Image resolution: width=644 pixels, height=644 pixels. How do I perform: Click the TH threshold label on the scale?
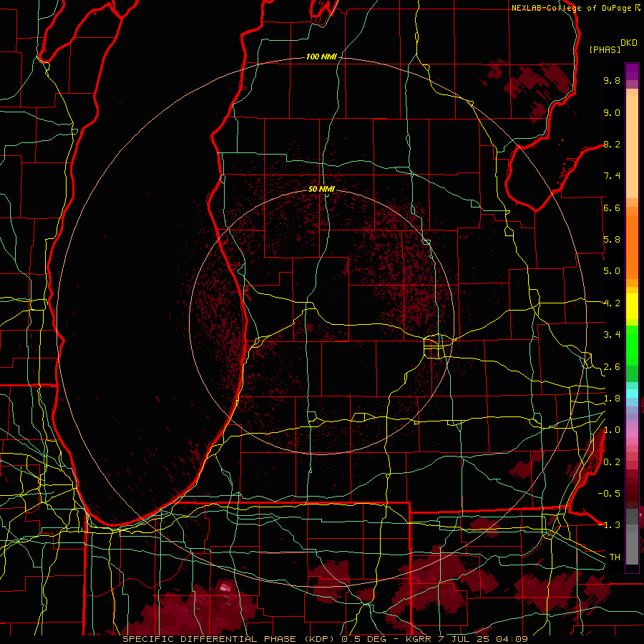pyautogui.click(x=615, y=557)
